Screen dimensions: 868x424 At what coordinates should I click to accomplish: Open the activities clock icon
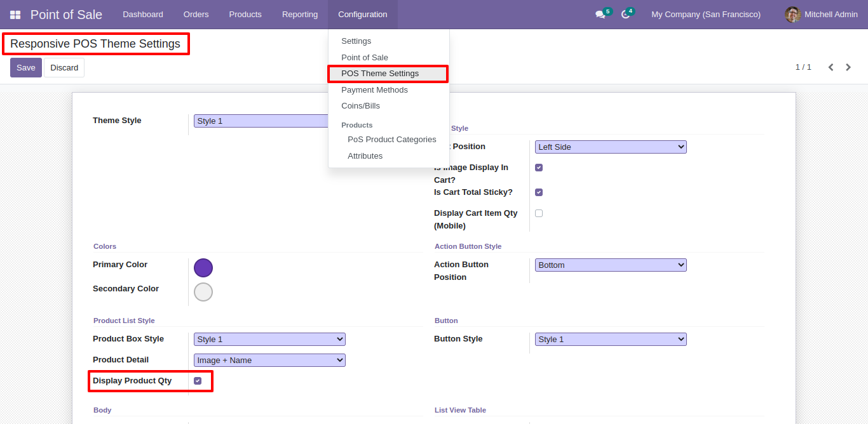point(625,15)
